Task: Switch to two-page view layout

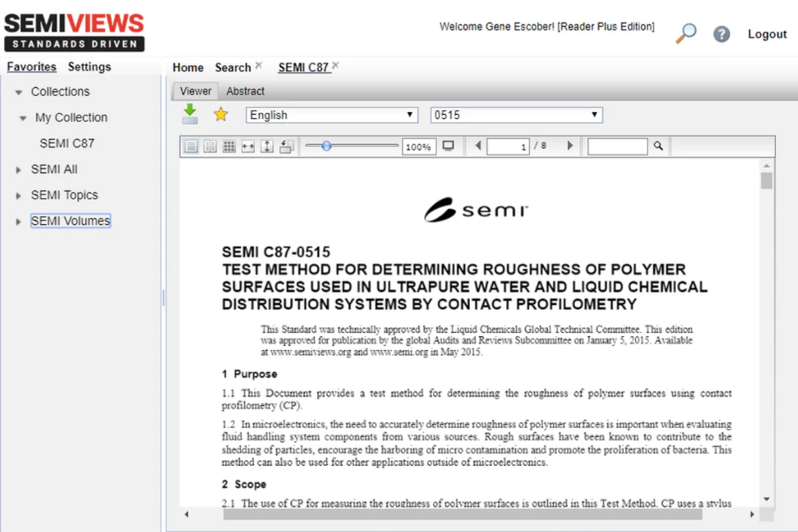Action: click(210, 146)
